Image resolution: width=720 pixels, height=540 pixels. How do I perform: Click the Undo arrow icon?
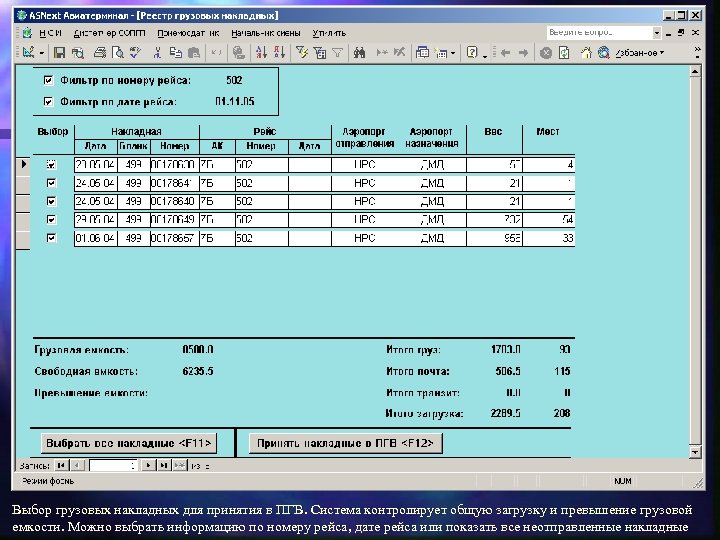pos(216,53)
